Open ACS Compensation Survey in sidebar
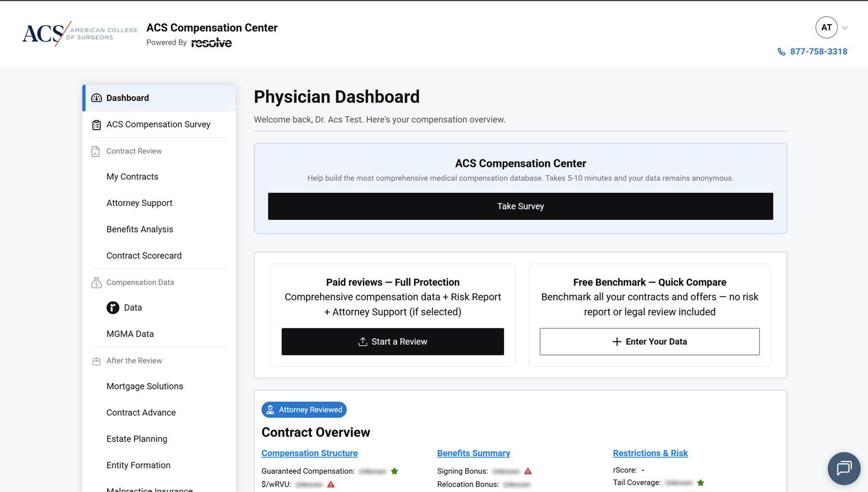This screenshot has height=492, width=868. [159, 124]
